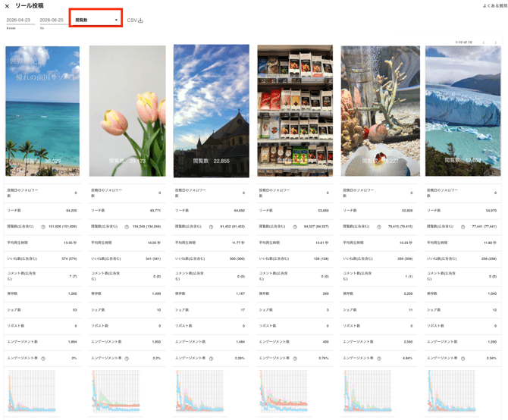Go to previous page with left chevron
The width and height of the screenshot is (508, 420).
pyautogui.click(x=484, y=42)
